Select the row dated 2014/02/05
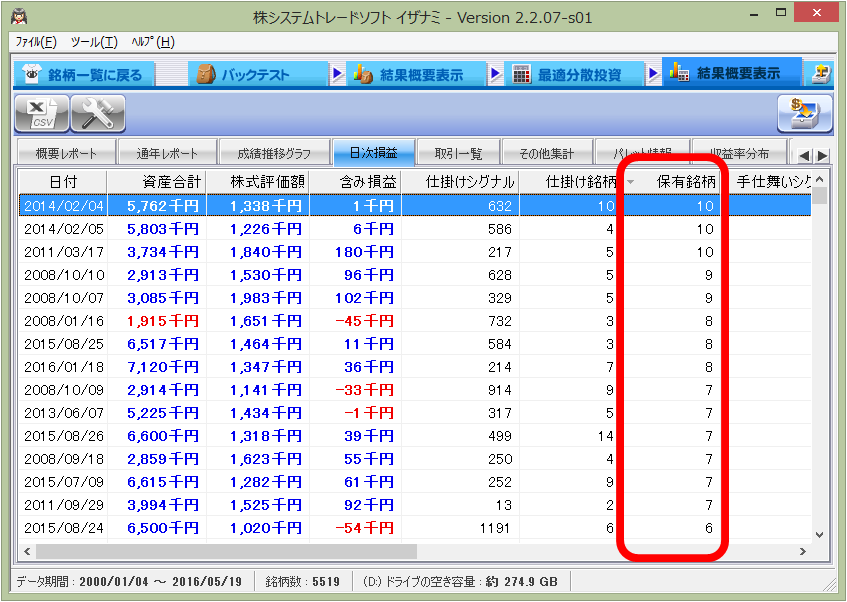Screen dimensions: 847x602 tap(415, 229)
